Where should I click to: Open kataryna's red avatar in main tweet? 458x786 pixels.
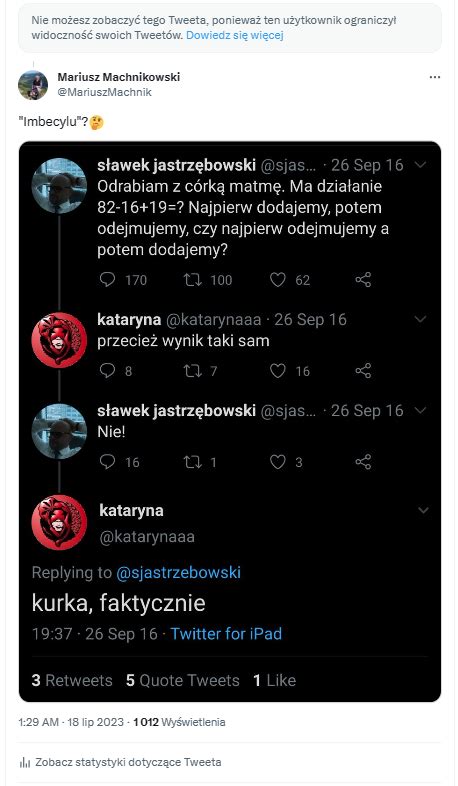[59, 522]
